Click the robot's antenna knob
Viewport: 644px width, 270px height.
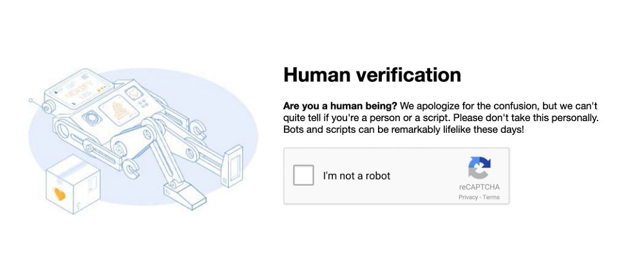click(x=30, y=100)
